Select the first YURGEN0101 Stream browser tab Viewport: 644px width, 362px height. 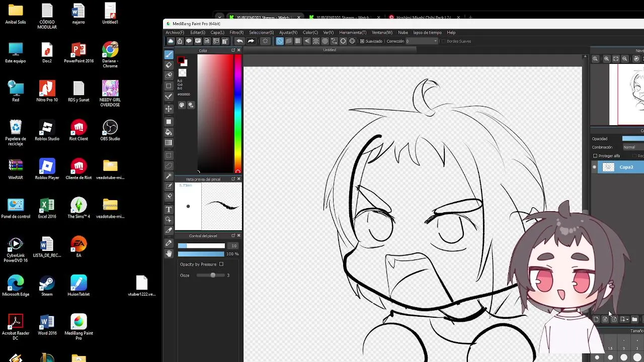[x=264, y=18]
